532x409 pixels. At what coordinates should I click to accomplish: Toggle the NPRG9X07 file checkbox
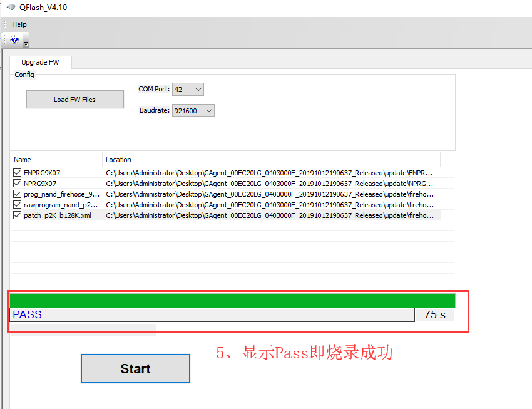click(18, 184)
